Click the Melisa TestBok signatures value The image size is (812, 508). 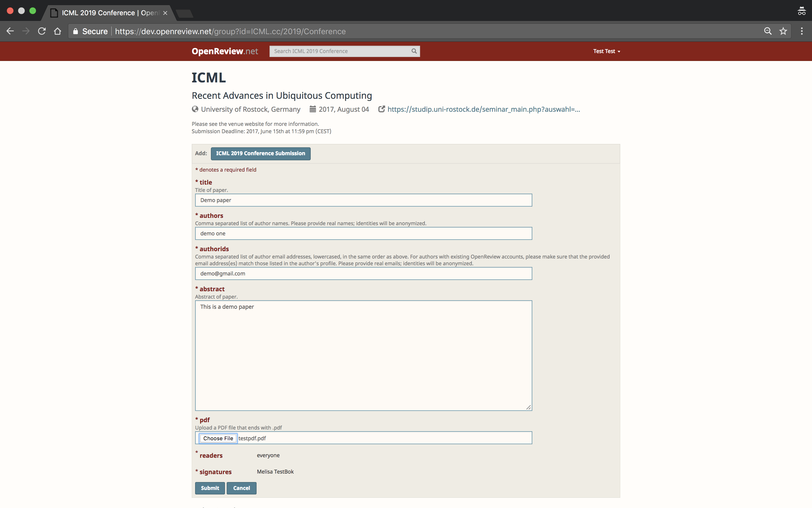pos(275,472)
